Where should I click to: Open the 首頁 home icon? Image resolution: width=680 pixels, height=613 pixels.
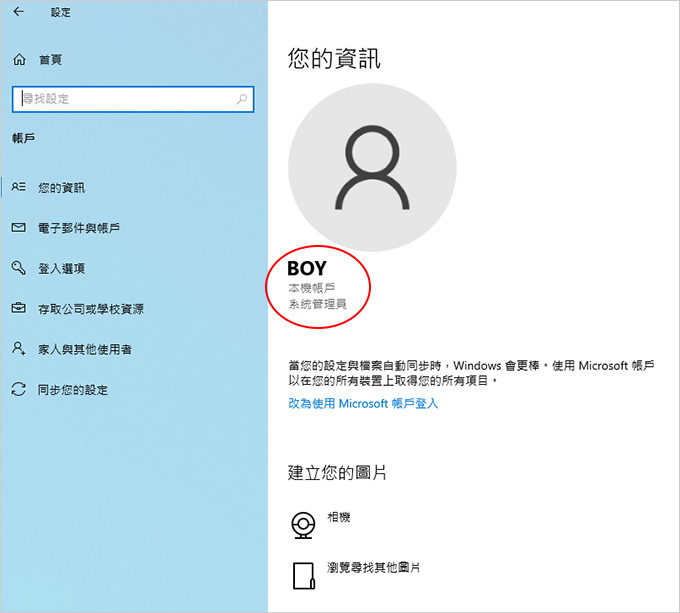(x=19, y=59)
